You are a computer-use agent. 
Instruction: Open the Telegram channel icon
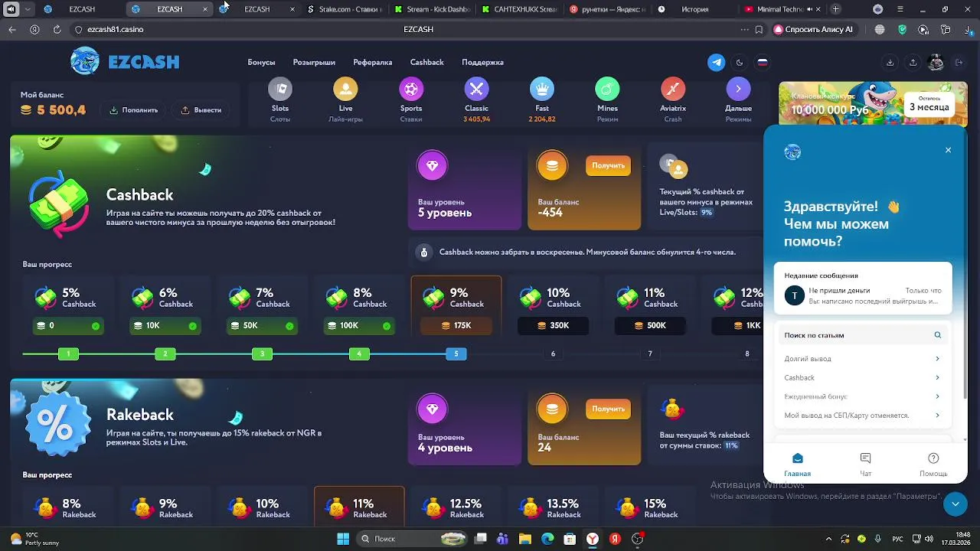[716, 63]
